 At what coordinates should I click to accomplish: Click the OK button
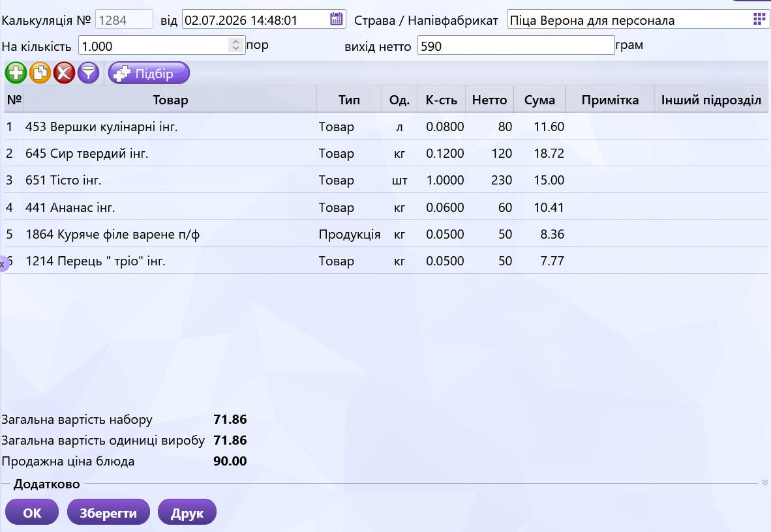pyautogui.click(x=32, y=512)
